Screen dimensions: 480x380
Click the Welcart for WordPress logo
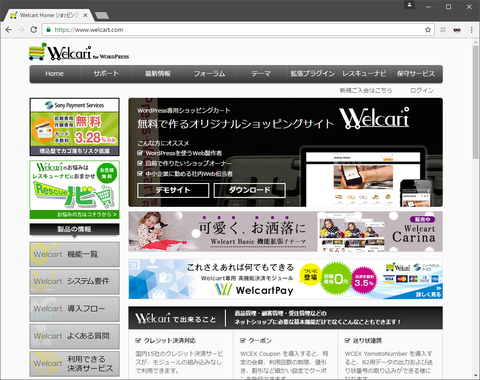tap(79, 52)
